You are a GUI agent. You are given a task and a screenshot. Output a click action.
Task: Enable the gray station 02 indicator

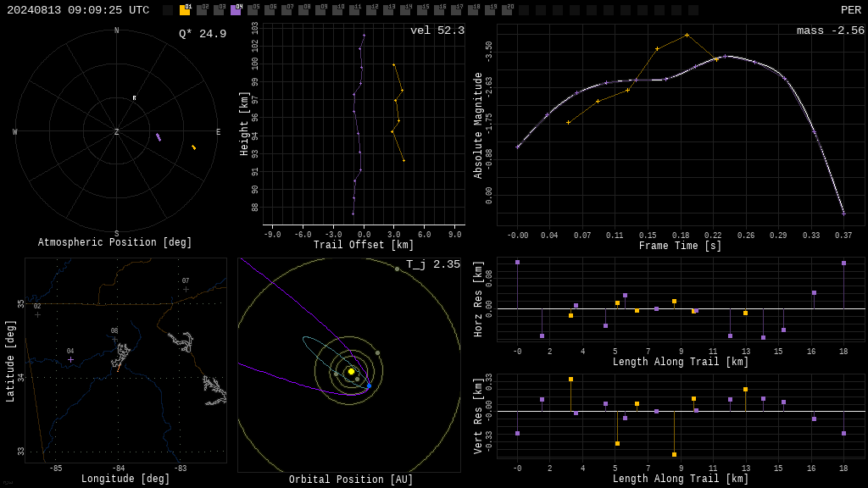202,10
